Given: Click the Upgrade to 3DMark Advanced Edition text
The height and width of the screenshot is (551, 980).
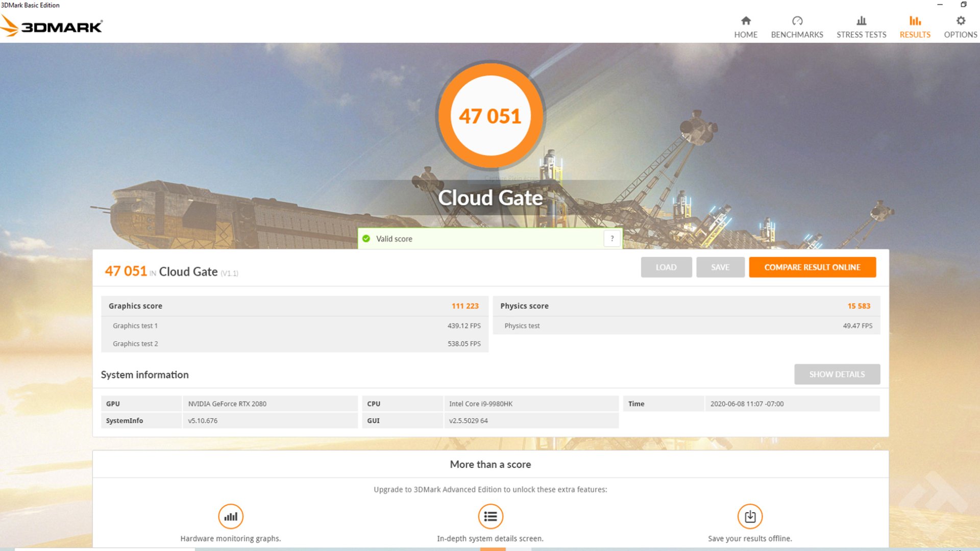Looking at the screenshot, I should [x=491, y=489].
